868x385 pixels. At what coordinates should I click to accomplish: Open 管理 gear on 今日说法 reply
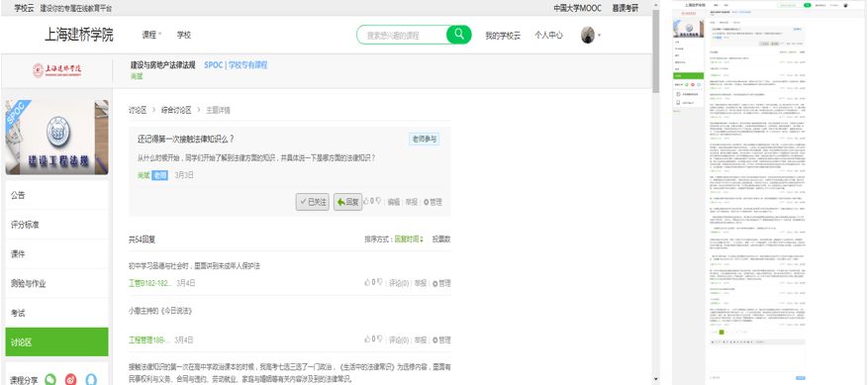pyautogui.click(x=441, y=339)
